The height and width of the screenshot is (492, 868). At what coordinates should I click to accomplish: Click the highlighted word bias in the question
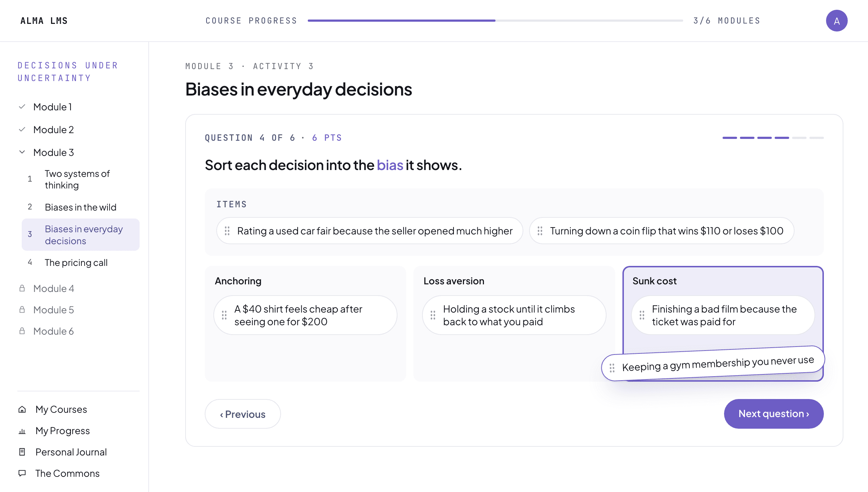390,165
